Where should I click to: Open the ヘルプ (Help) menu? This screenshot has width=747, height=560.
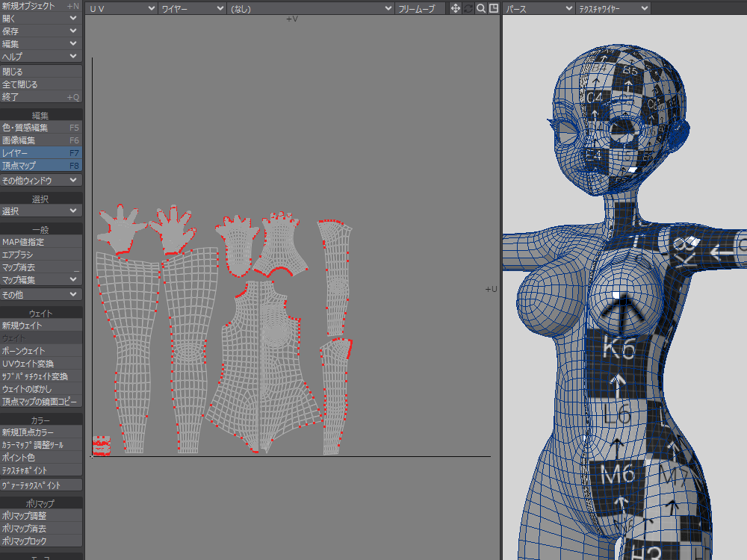coord(41,57)
